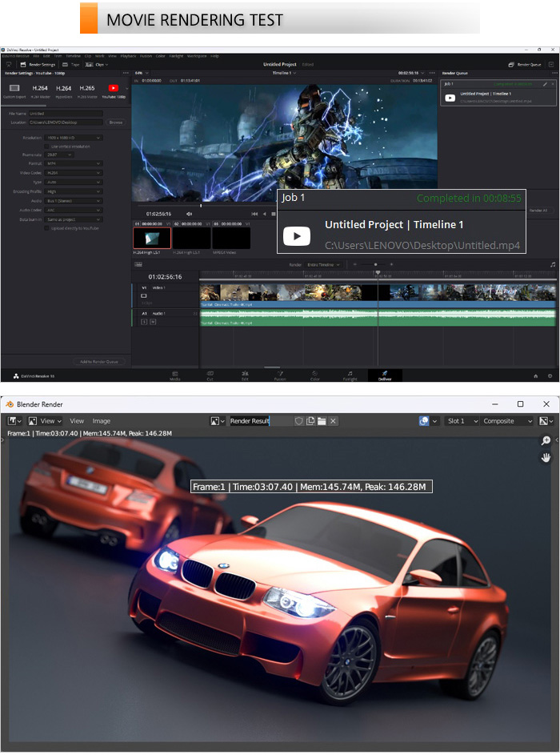Click the timeline playhead marker
Screen dimensions: 560x755
coord(378,273)
